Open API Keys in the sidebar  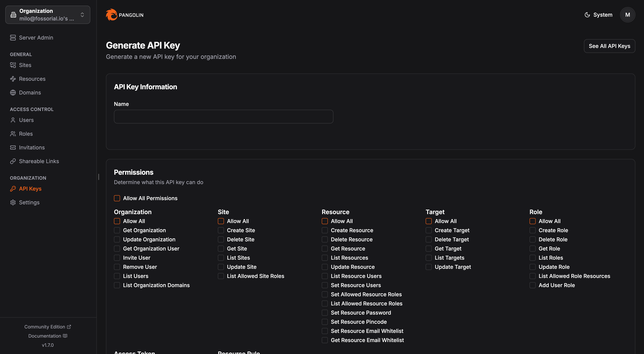30,189
